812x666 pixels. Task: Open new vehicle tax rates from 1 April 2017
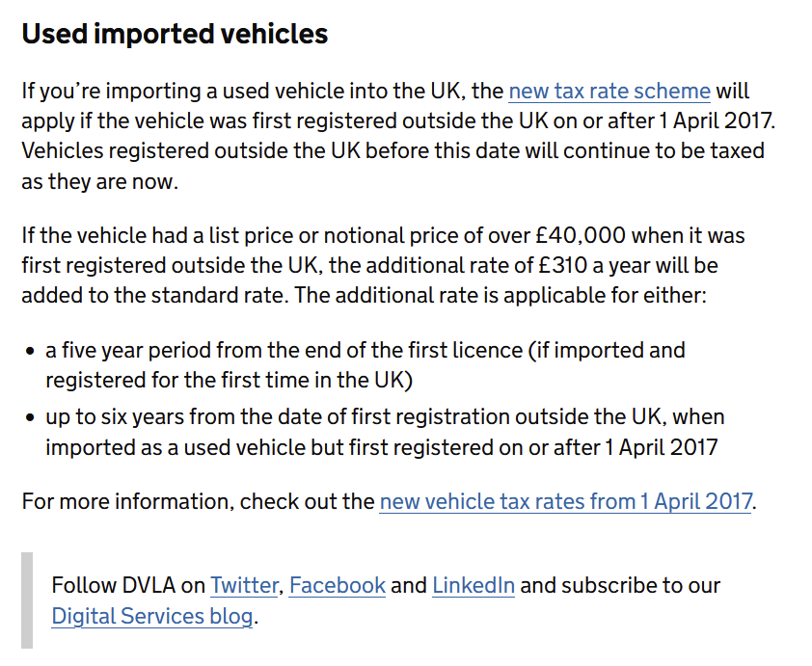564,502
